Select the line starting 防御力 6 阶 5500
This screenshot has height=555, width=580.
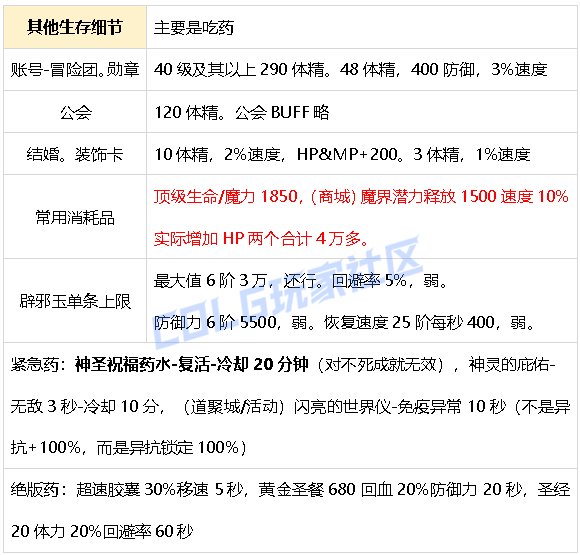[x=344, y=323]
